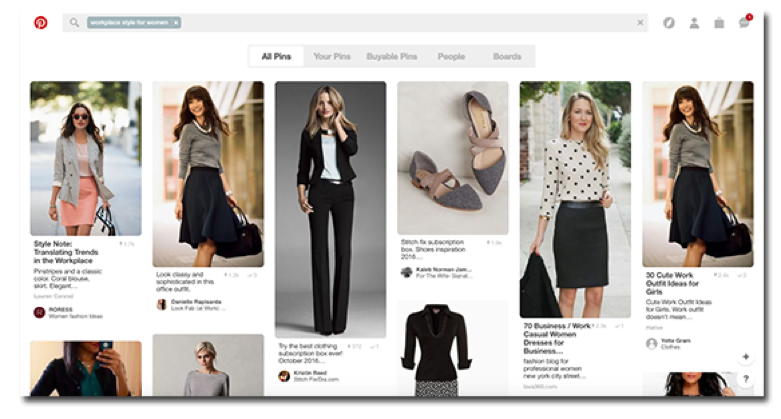Click the plus add-pin floating button

pyautogui.click(x=745, y=357)
